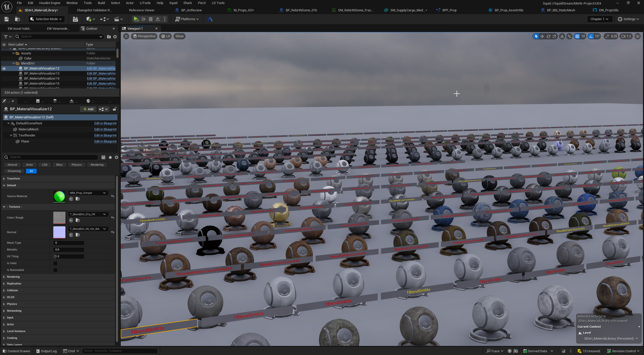Image resolution: width=644 pixels, height=355 pixels.
Task: Open the viewport options hamburger menu
Action: click(x=126, y=36)
